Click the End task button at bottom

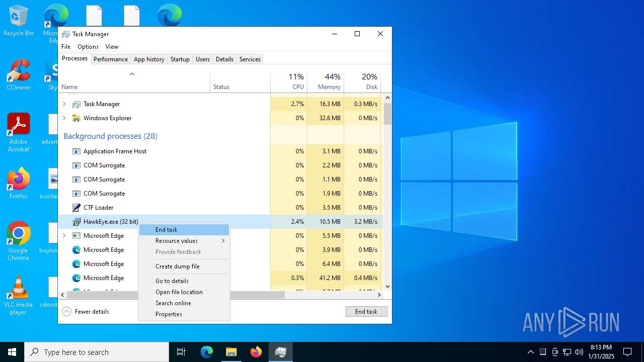[366, 312]
